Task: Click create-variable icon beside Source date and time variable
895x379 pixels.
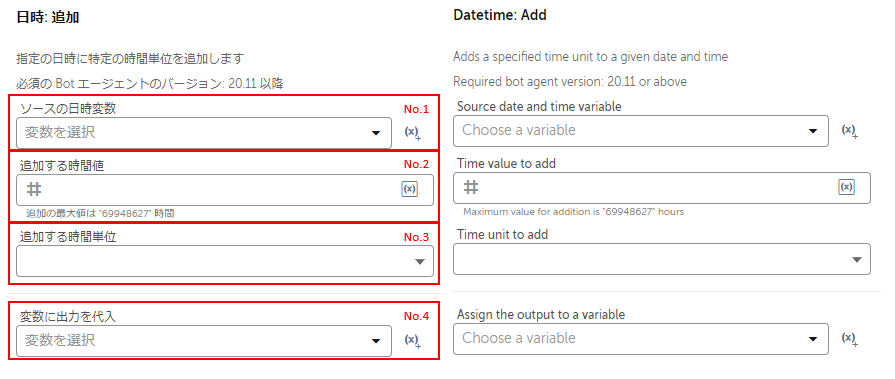Action: tap(850, 131)
